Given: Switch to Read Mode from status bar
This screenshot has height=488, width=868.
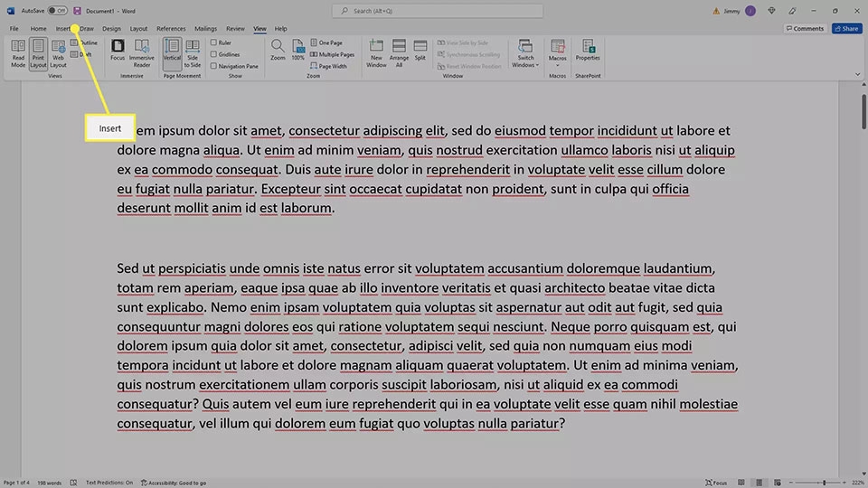Looking at the screenshot, I should point(741,483).
